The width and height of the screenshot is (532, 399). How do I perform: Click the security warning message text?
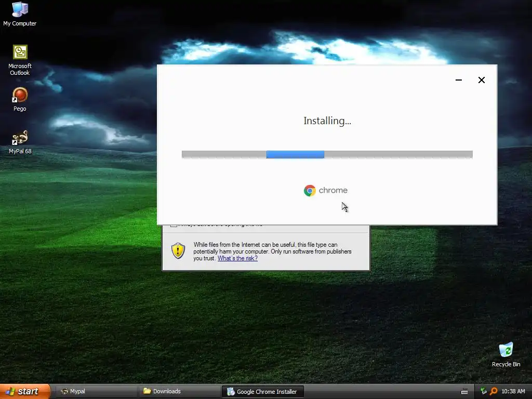click(272, 251)
